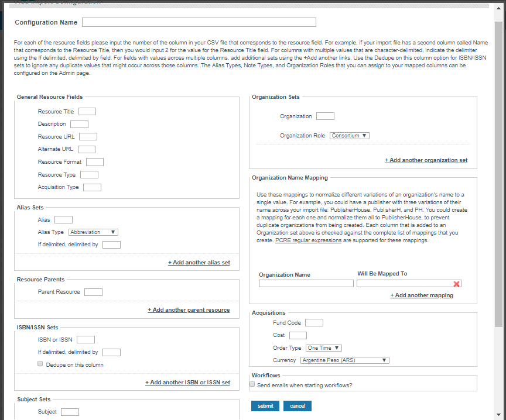This screenshot has height=420, width=506.
Task: Click the cancel button
Action: click(297, 406)
